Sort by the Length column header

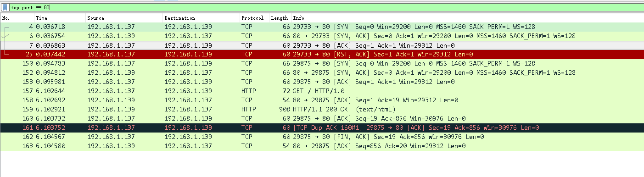pos(280,18)
